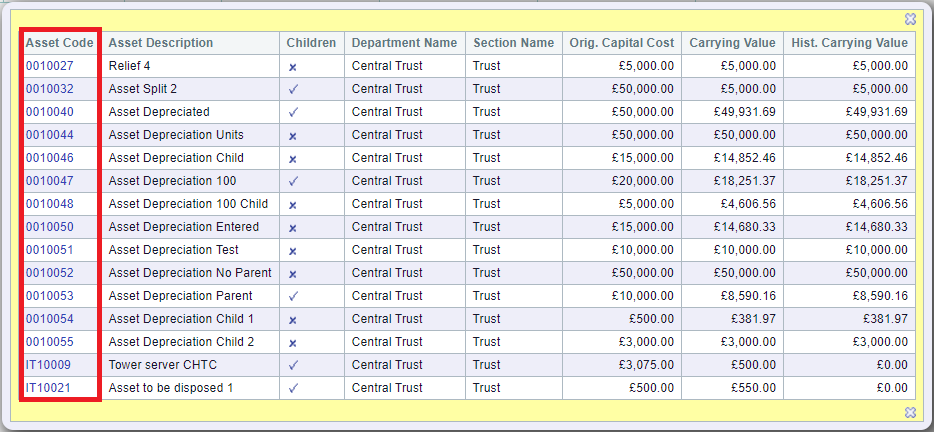934x432 pixels.
Task: Click the tick icon for Asset Depreciated
Action: [x=292, y=113]
